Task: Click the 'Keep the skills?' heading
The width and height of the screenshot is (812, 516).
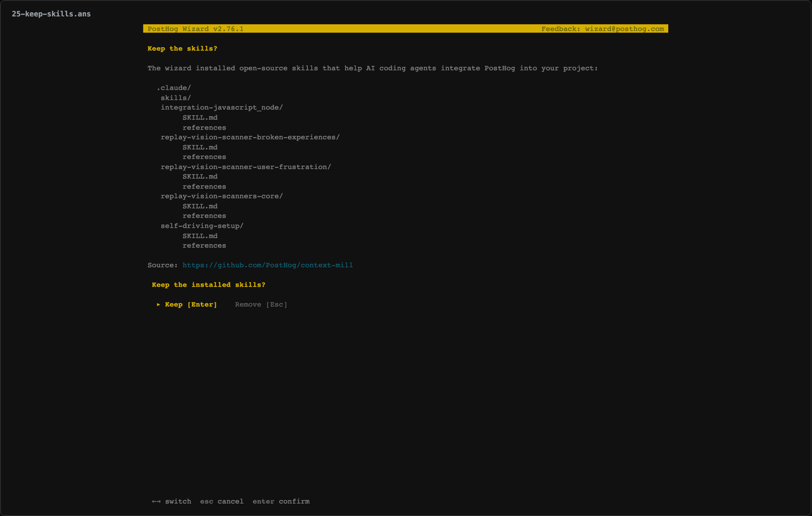Action: coord(183,49)
